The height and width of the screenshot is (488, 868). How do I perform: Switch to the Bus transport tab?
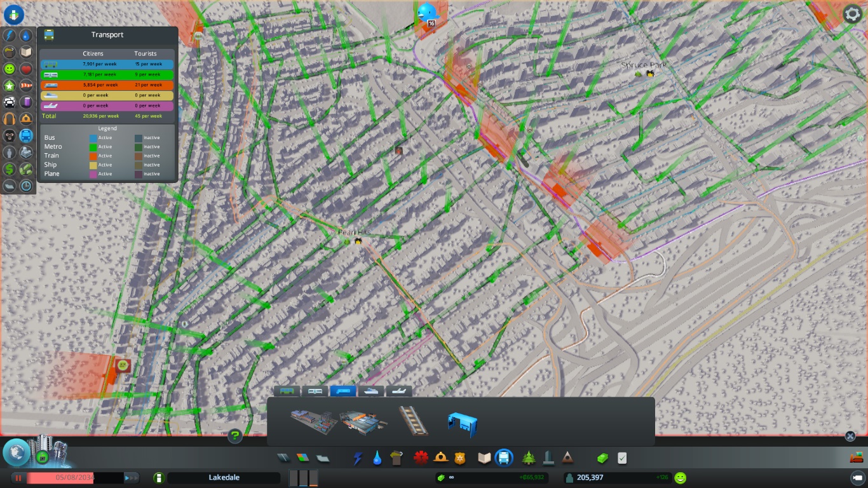[287, 391]
